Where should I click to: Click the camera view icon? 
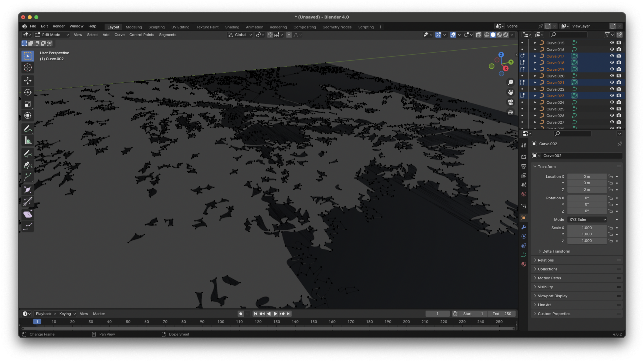point(510,102)
